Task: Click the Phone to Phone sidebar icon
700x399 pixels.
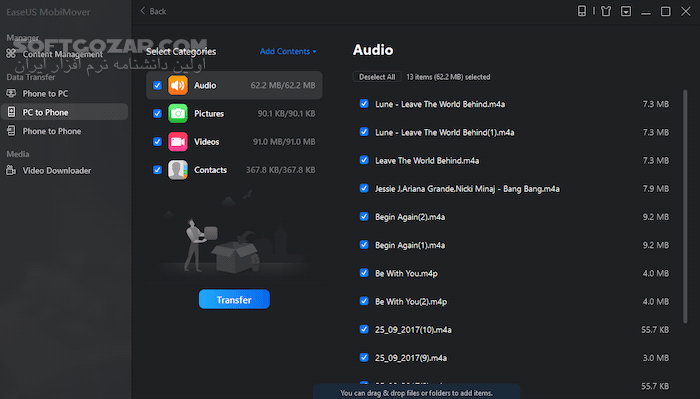Action: [11, 131]
